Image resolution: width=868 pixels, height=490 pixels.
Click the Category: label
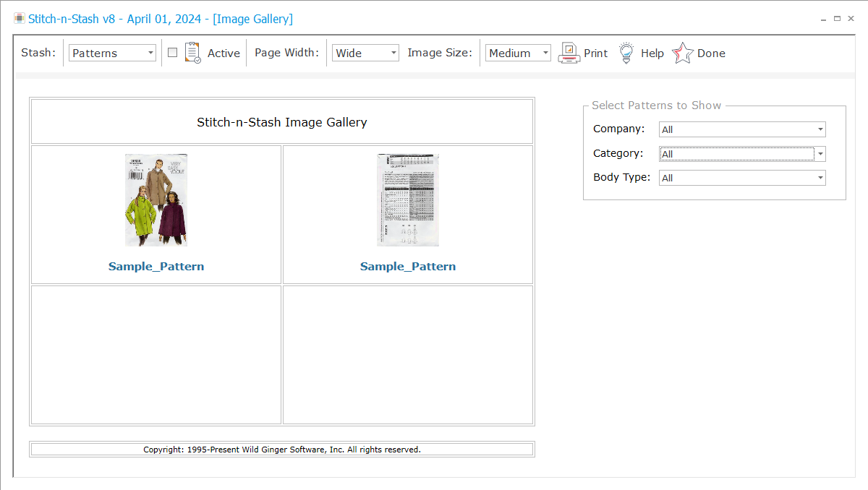618,153
